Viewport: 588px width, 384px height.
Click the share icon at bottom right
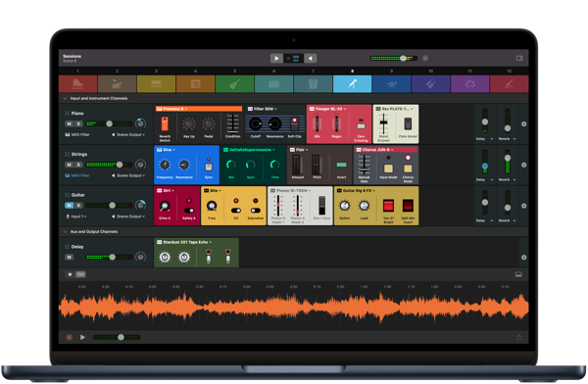519,337
